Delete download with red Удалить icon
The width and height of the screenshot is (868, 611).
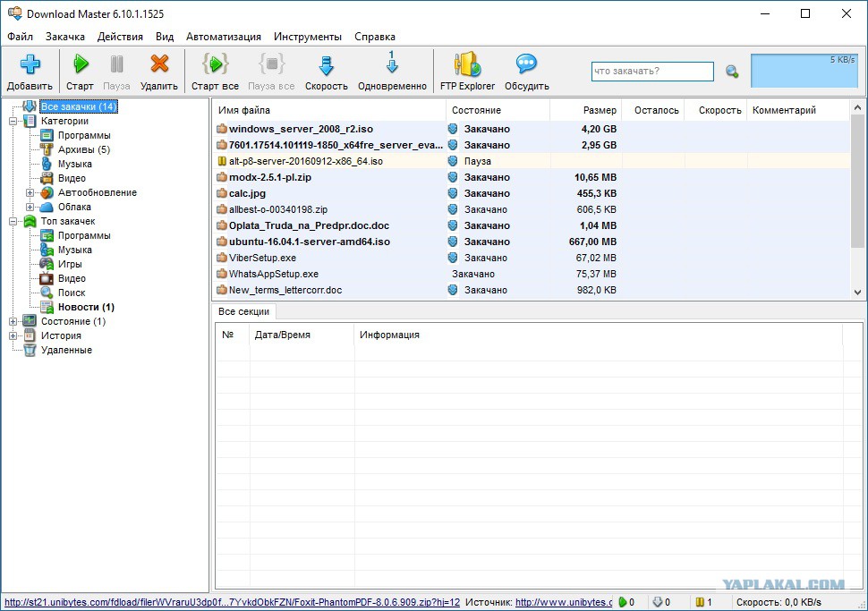tap(159, 64)
